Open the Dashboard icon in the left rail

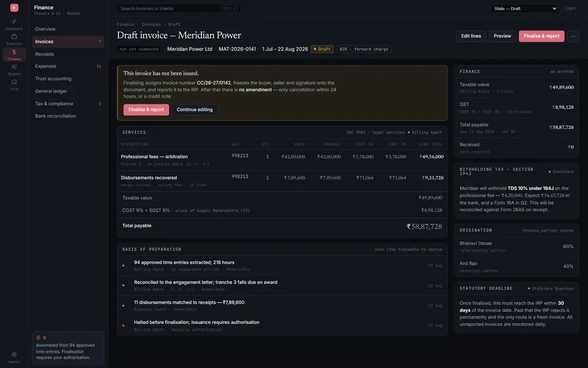coord(14,24)
